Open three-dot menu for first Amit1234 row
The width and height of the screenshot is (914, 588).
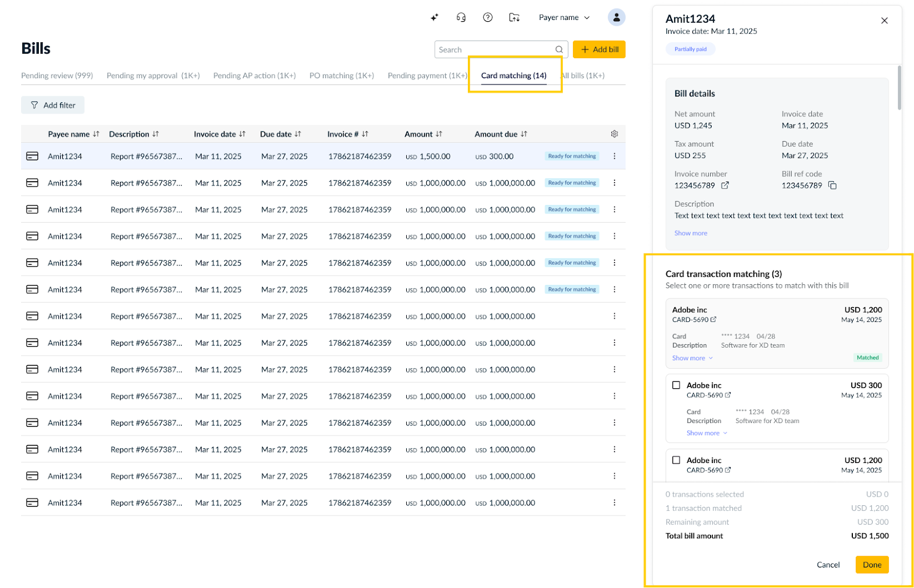point(615,156)
